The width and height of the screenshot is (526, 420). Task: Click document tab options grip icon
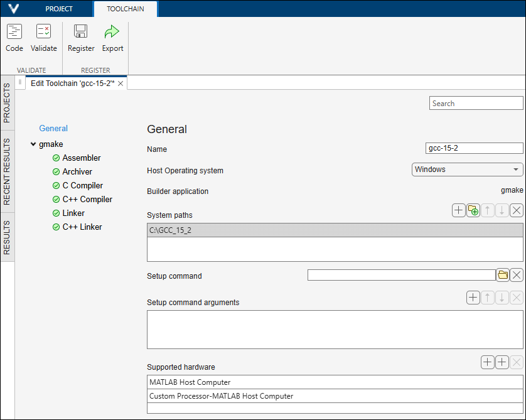[20, 82]
